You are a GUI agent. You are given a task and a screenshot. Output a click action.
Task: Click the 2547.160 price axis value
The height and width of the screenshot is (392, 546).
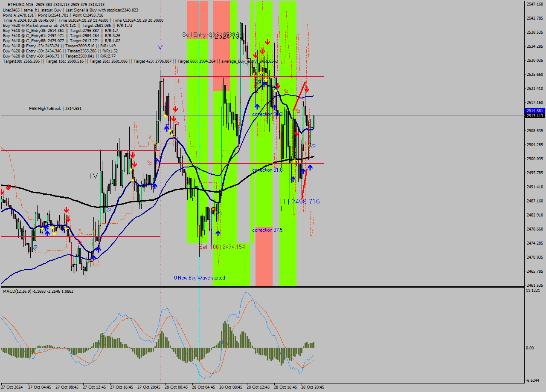tap(535, 4)
